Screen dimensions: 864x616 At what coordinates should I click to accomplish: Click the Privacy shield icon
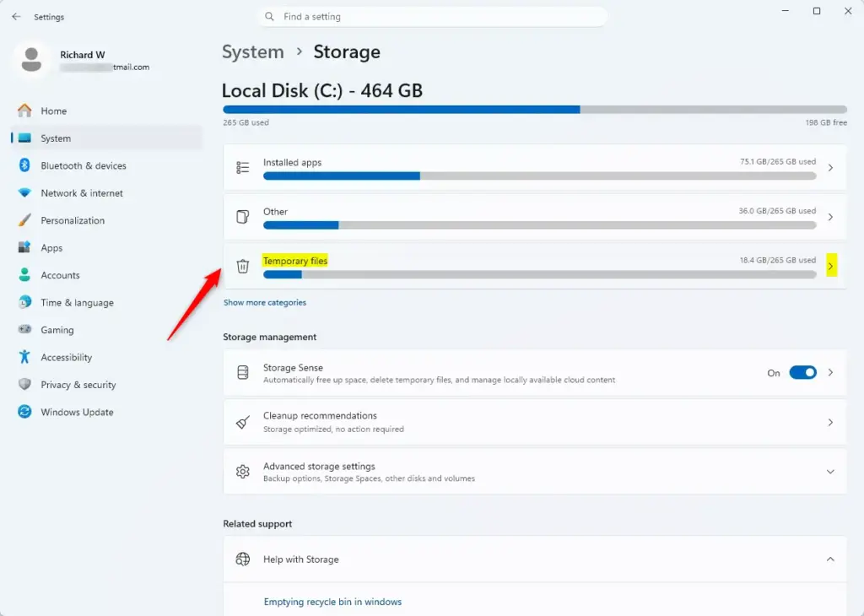(x=24, y=384)
